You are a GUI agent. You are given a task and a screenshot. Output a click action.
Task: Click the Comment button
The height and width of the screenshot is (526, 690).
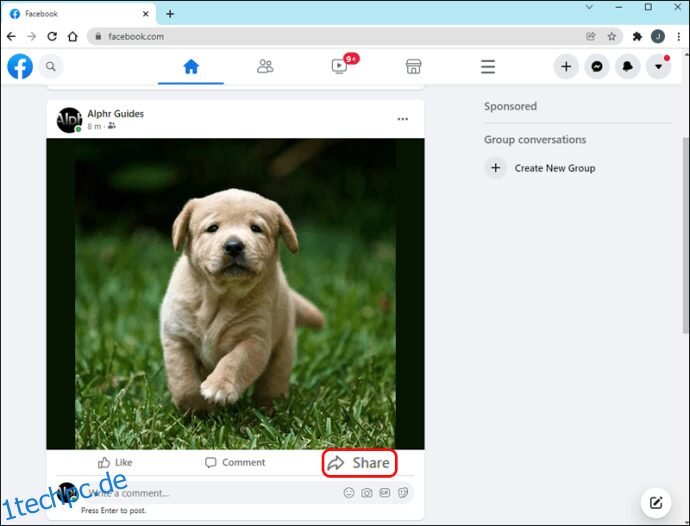(235, 463)
